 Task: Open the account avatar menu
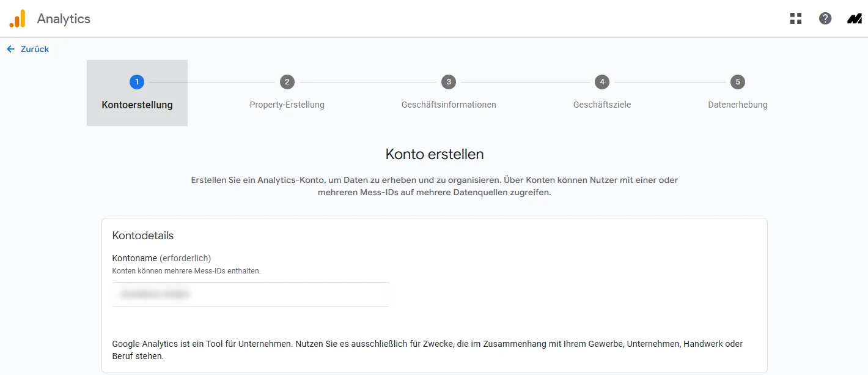point(854,18)
